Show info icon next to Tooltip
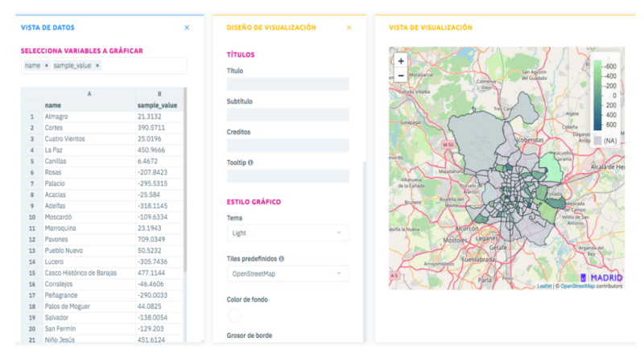Screen dimensions: 644x362 (x=250, y=162)
